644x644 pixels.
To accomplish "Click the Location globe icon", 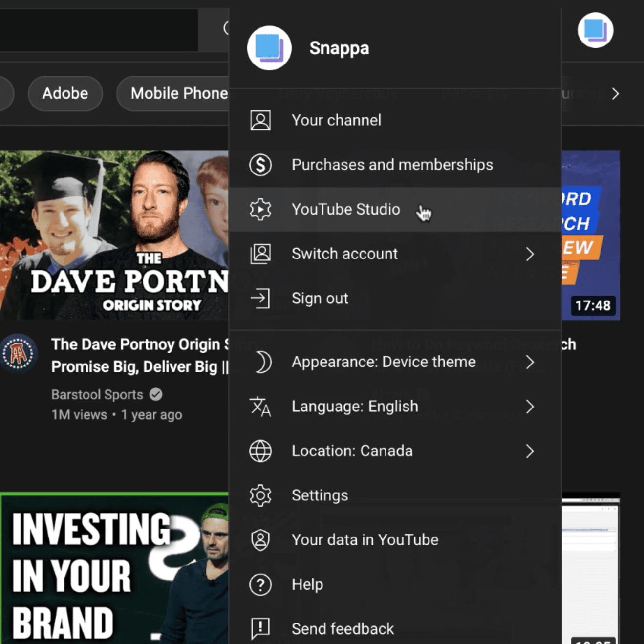I will [x=260, y=451].
